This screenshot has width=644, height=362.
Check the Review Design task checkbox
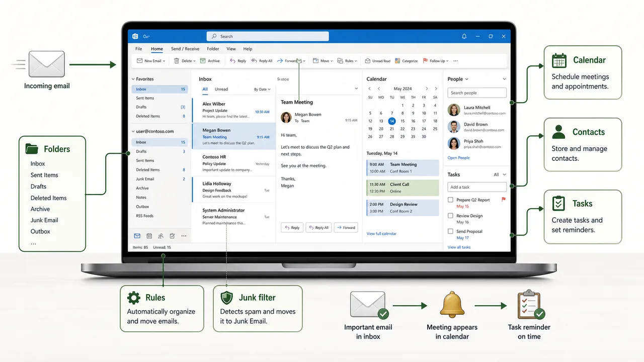coord(450,216)
